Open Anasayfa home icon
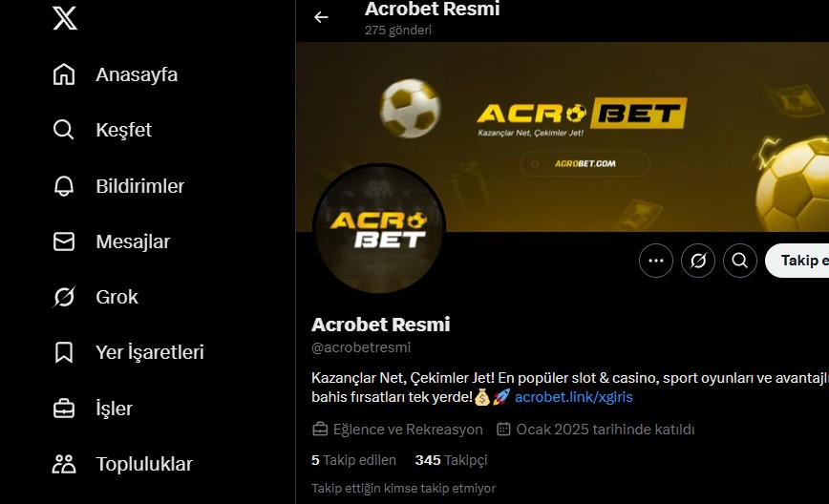The image size is (829, 504). click(x=64, y=73)
